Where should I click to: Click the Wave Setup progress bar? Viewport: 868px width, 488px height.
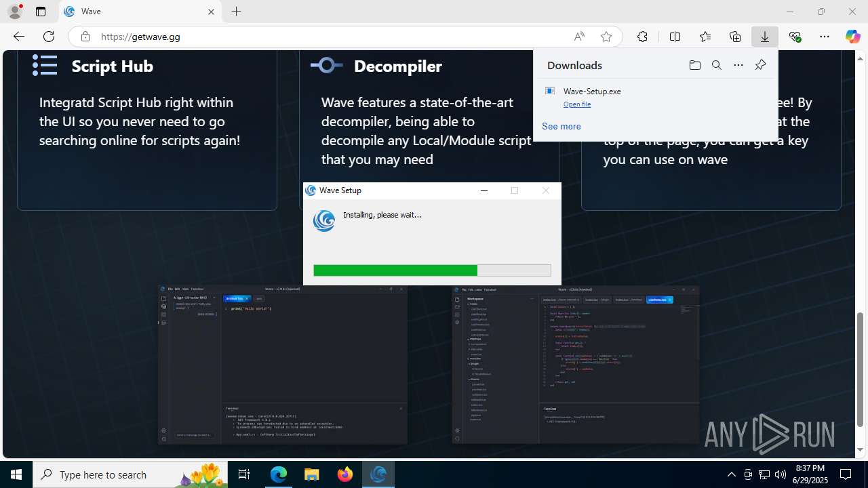(x=432, y=270)
